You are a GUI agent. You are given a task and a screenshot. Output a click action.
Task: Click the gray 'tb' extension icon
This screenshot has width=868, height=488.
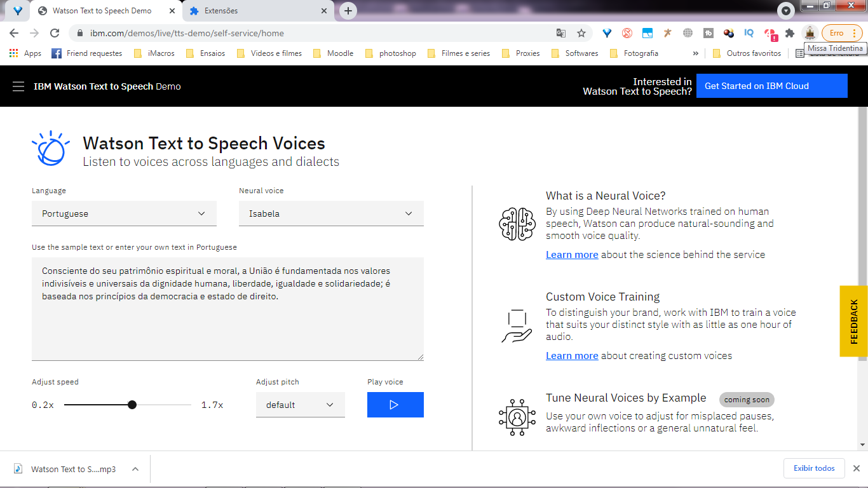click(x=709, y=33)
